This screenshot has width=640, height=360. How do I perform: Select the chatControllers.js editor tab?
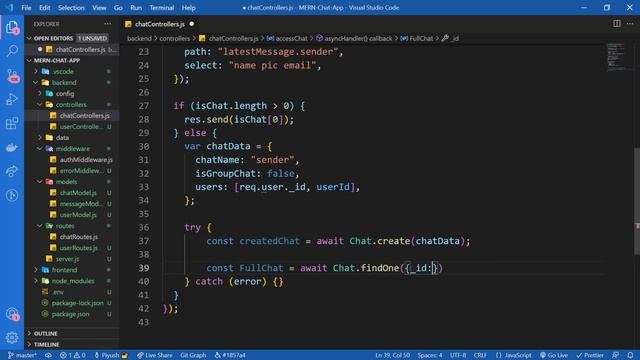click(x=160, y=24)
